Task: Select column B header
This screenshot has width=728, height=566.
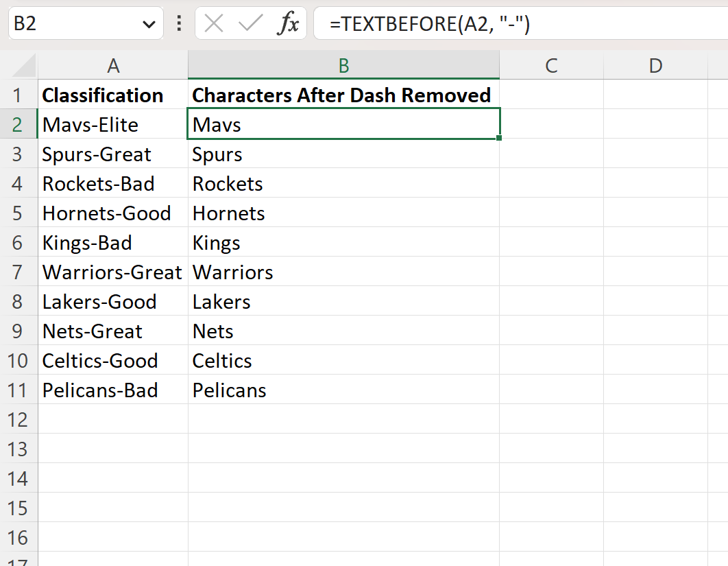Action: pyautogui.click(x=343, y=66)
